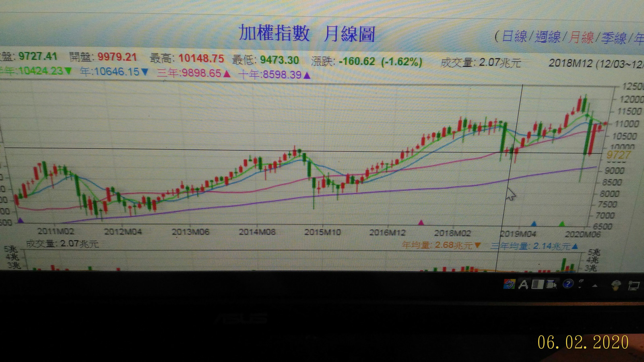Click the 最低 value 9473.30
The width and height of the screenshot is (644, 362).
point(279,60)
